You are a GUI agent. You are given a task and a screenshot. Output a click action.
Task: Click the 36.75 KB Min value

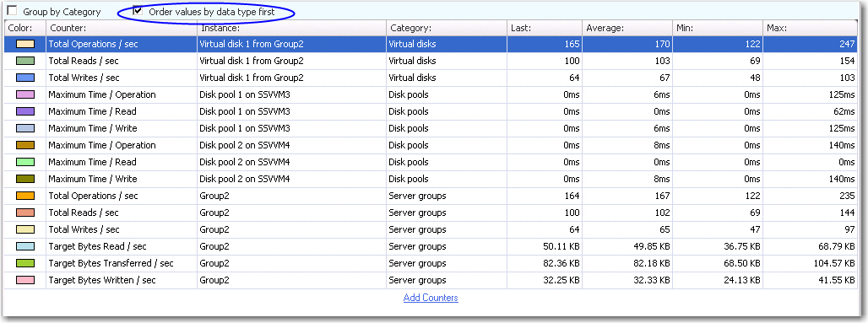741,246
